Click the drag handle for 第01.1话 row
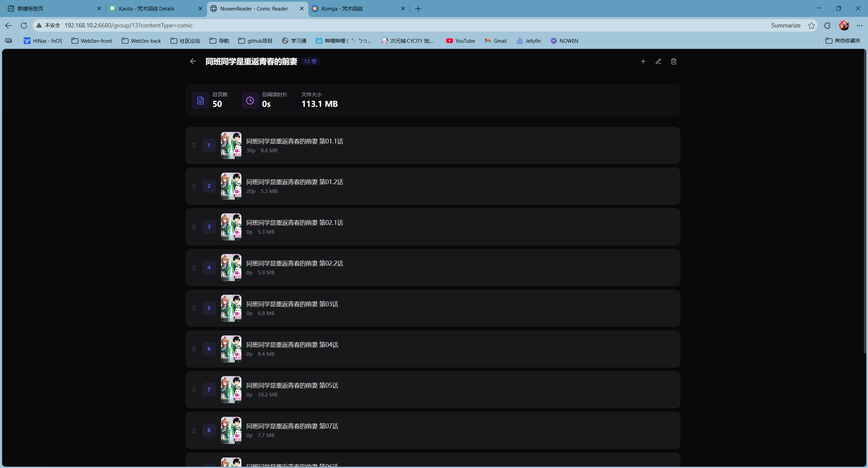 (194, 145)
